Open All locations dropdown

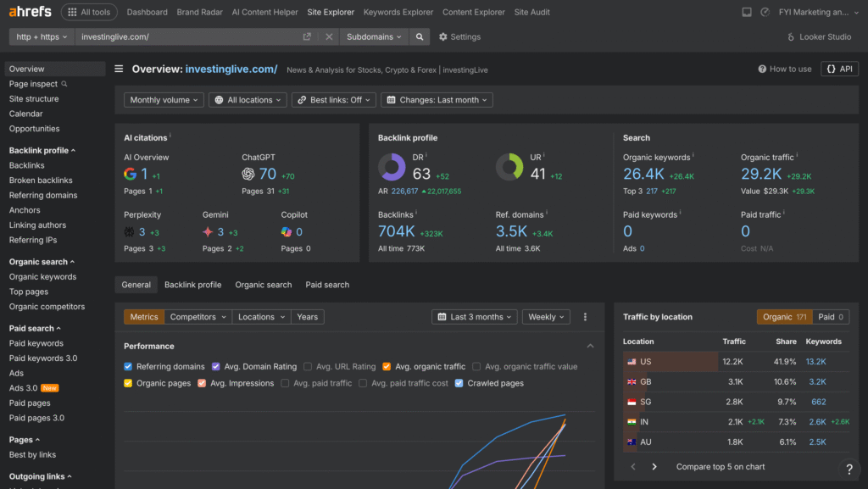(248, 99)
